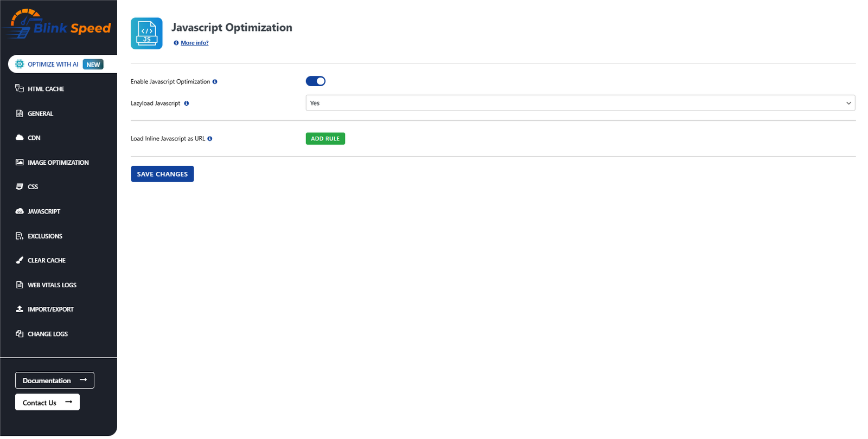Click the Documentation button
This screenshot has height=439, width=868.
pyautogui.click(x=55, y=380)
